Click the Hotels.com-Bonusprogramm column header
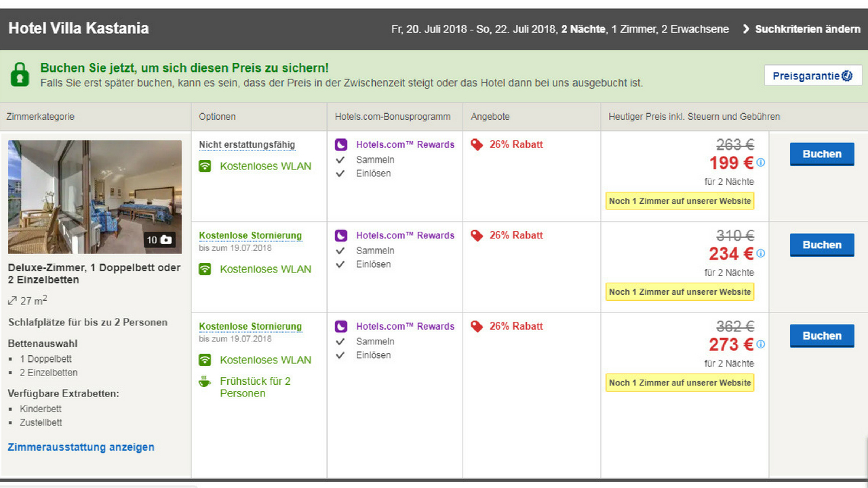868x488 pixels. coord(393,117)
